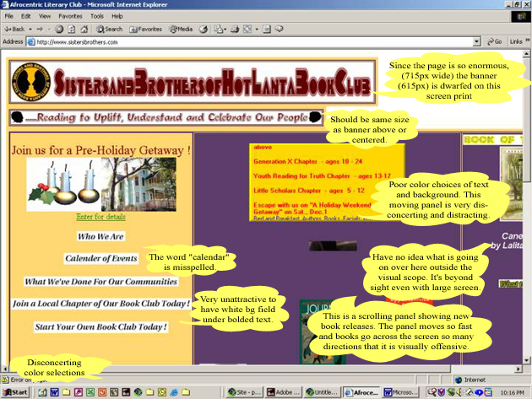Open History with the History icon
Screen dimensions: 532x399
[x=204, y=30]
